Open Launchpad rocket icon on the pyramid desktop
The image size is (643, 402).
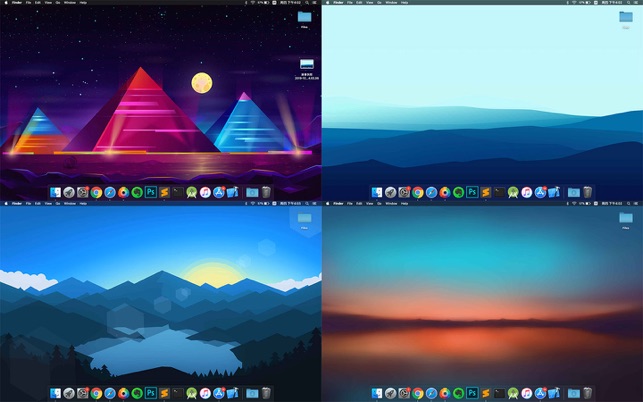tap(70, 191)
